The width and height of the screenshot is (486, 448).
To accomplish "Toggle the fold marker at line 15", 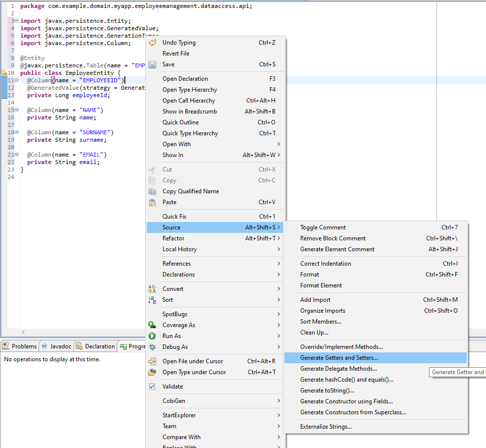I will [x=17, y=110].
